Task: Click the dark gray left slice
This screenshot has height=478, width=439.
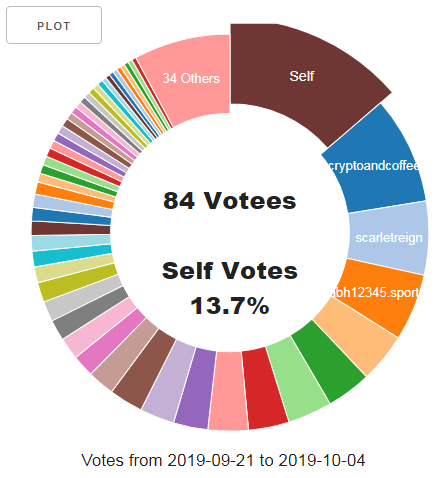Action: [90, 312]
